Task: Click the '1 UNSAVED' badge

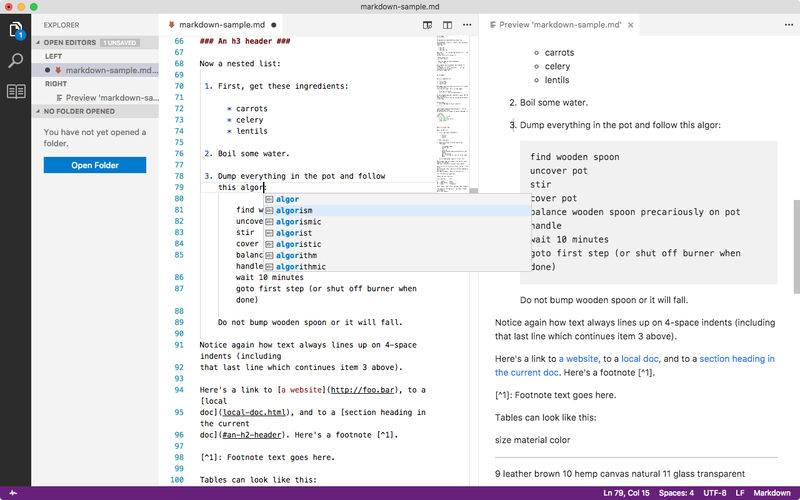Action: point(120,43)
